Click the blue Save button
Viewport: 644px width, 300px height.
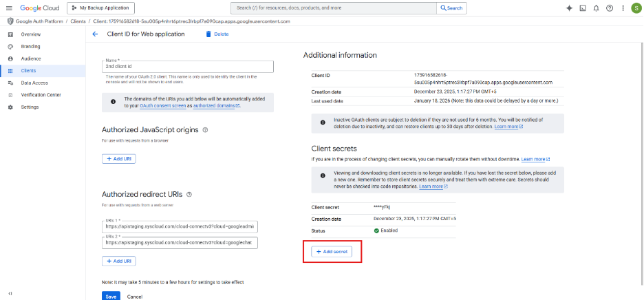(x=110, y=296)
